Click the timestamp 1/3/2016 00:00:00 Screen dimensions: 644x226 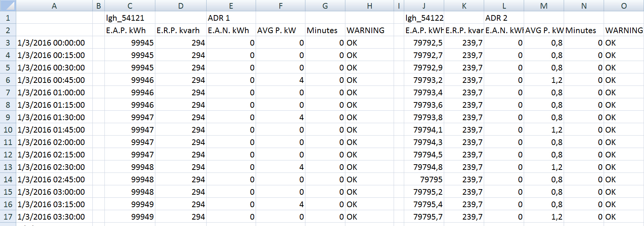coord(54,43)
